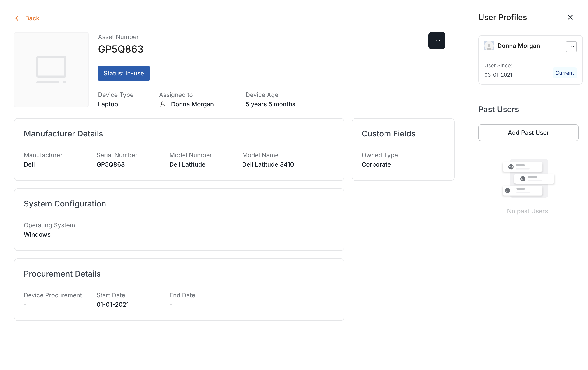This screenshot has width=588, height=370.
Task: Click the empty past users illustration
Action: tap(528, 178)
